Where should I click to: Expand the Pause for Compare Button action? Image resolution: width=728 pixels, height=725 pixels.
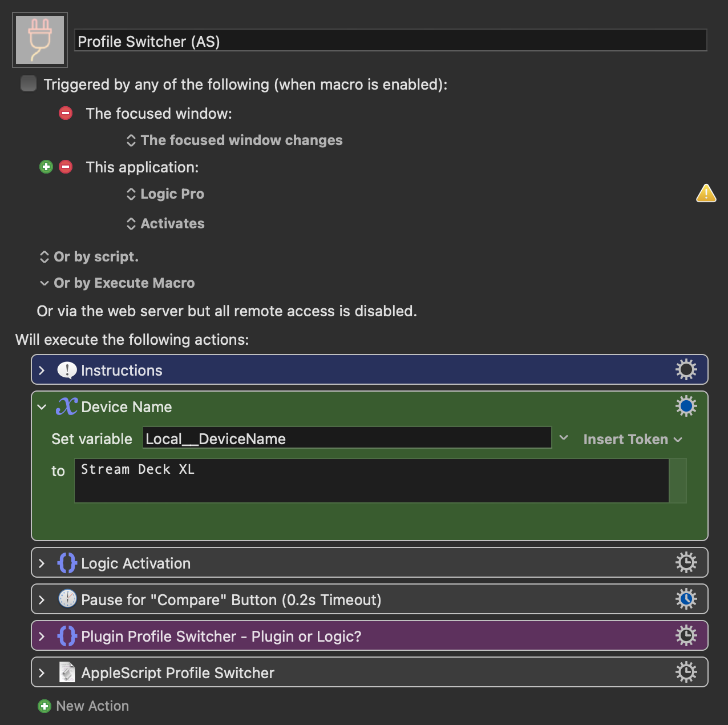pos(42,600)
